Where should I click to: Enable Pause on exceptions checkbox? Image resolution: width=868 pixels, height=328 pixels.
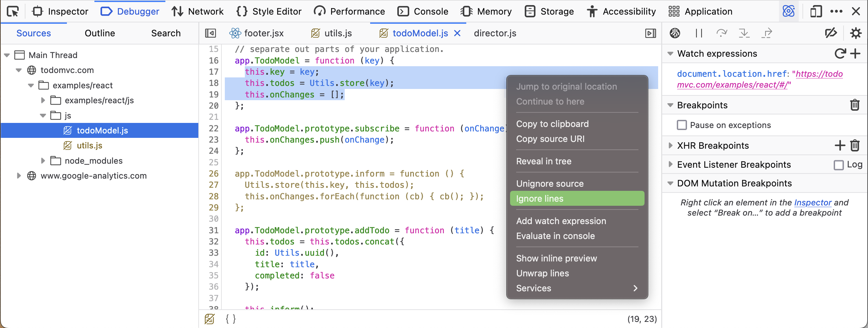(682, 125)
